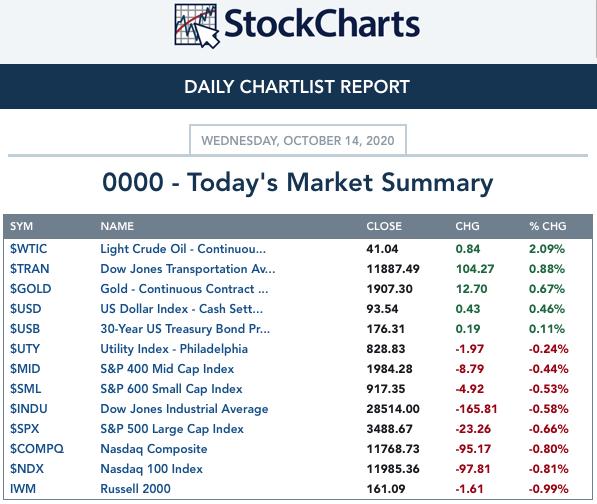
Task: Open Gold Continuous Contract link
Action: pyautogui.click(x=184, y=289)
